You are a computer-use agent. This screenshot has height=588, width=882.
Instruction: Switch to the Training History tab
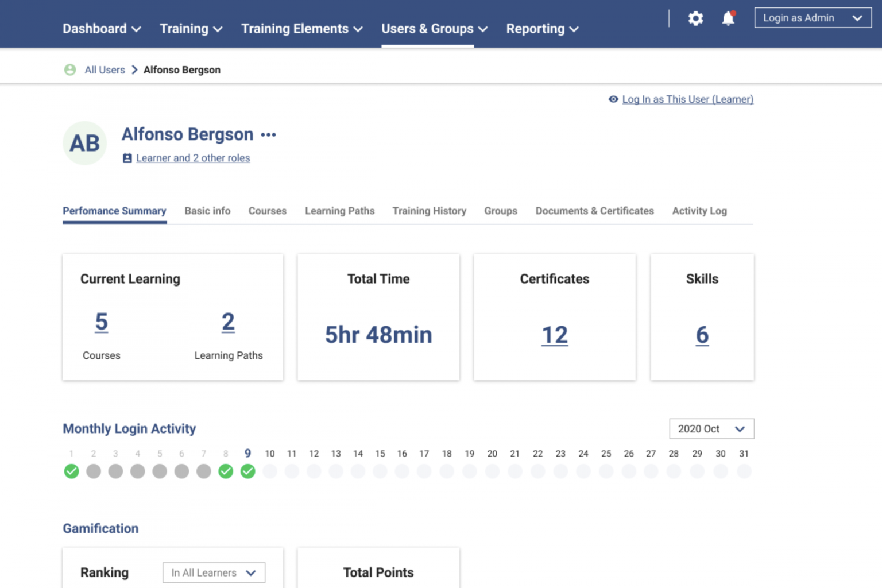pos(429,211)
